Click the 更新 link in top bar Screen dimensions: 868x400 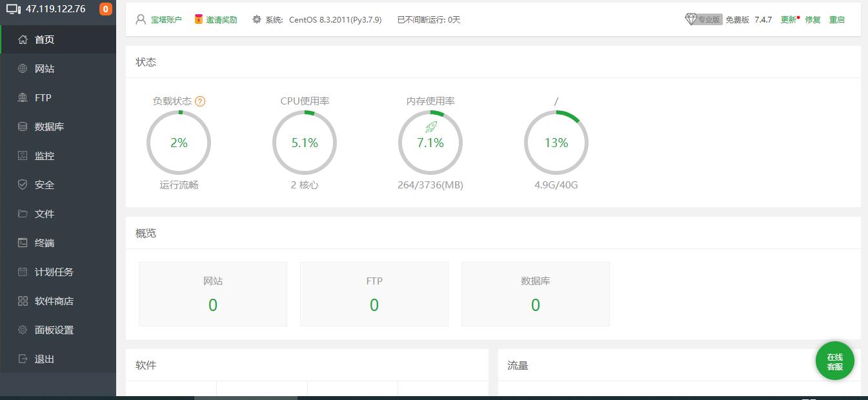pyautogui.click(x=789, y=19)
